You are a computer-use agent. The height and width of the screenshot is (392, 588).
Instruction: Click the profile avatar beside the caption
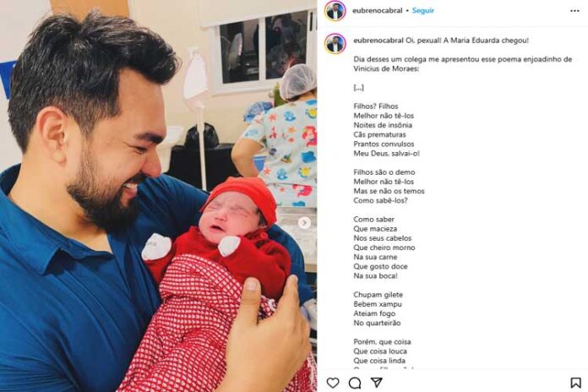point(335,44)
